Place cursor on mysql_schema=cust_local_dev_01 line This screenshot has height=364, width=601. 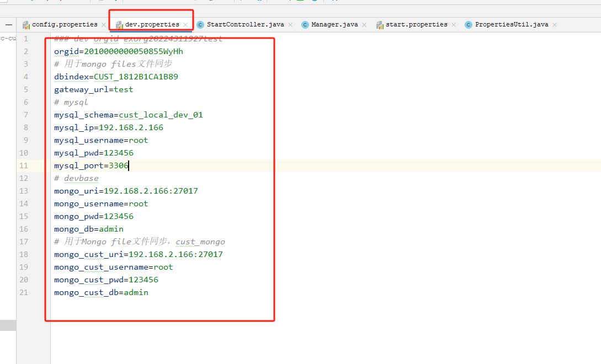coord(128,115)
